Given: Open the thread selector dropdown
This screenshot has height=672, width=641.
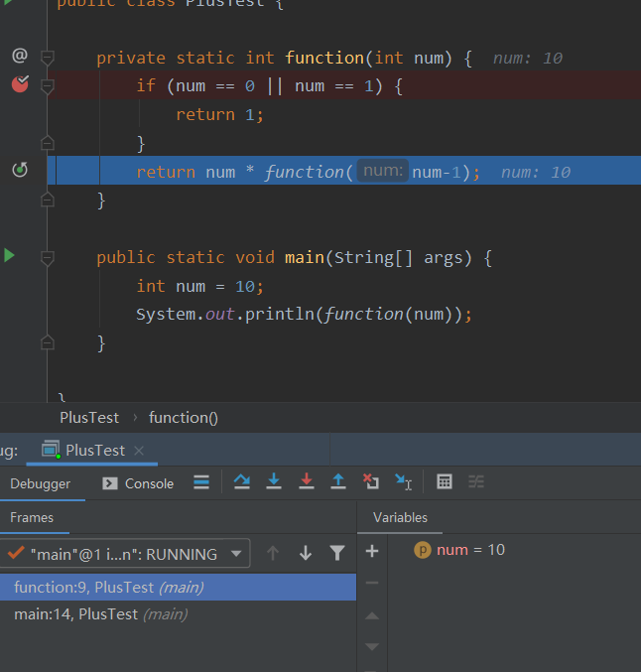Looking at the screenshot, I should (x=125, y=554).
